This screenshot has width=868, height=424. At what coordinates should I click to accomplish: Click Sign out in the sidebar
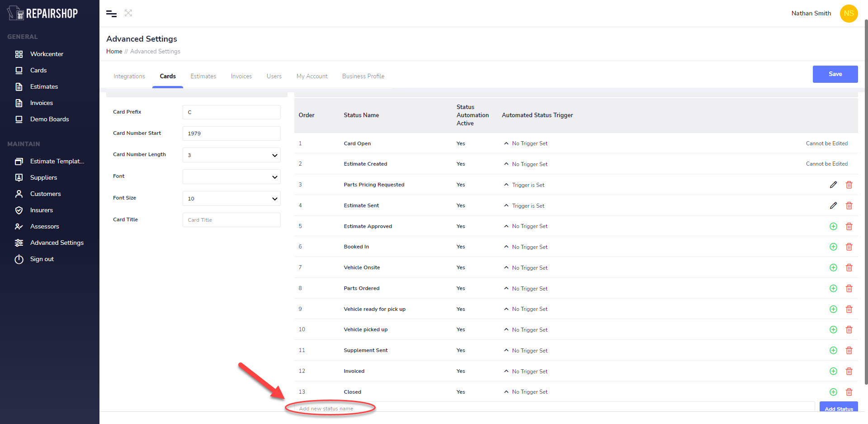tap(42, 259)
